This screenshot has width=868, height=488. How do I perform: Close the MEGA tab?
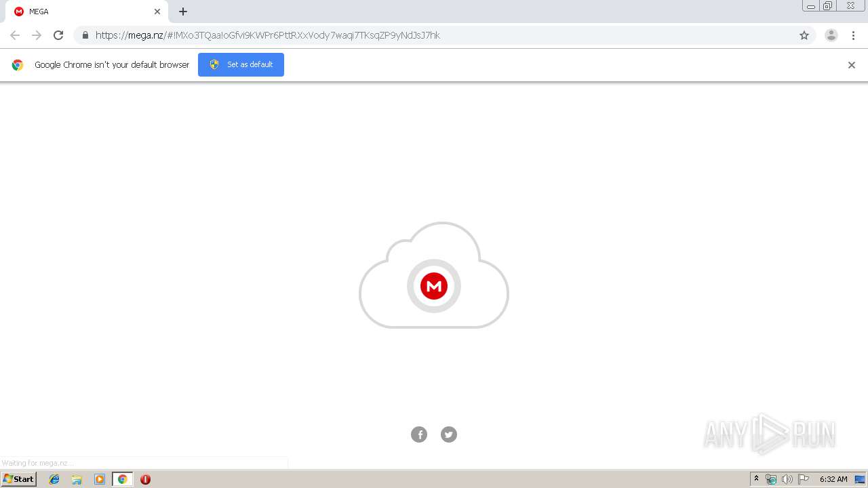click(x=157, y=12)
